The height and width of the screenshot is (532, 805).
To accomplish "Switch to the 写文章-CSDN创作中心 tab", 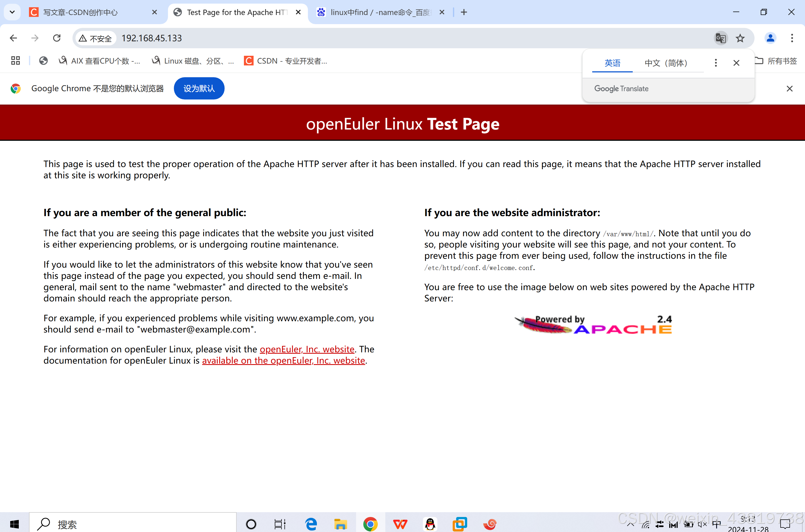I will [80, 12].
